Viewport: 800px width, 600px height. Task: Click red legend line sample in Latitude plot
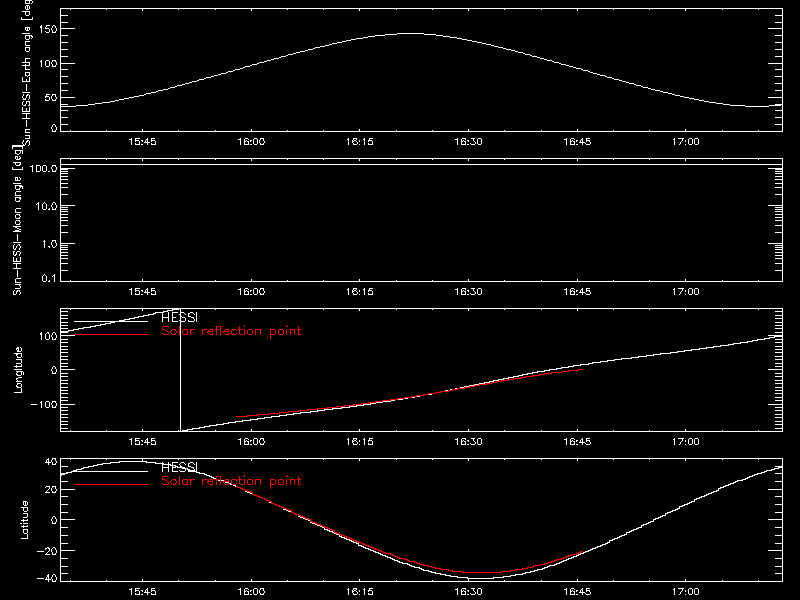point(111,484)
